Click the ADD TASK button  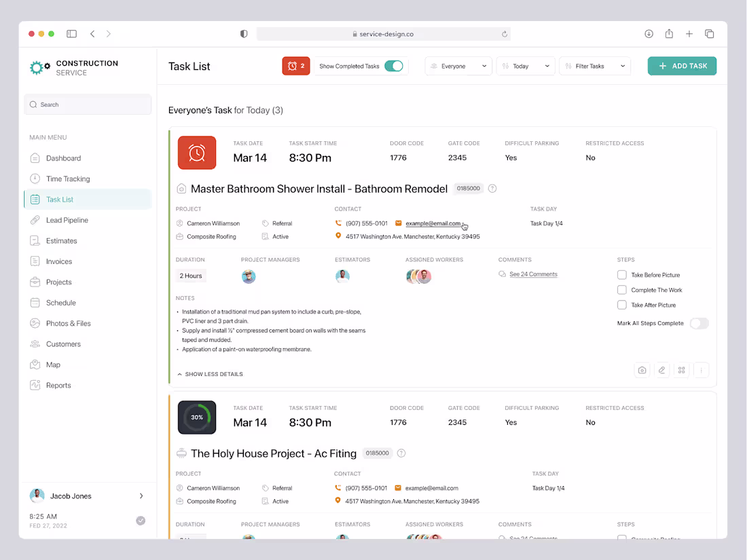(682, 66)
